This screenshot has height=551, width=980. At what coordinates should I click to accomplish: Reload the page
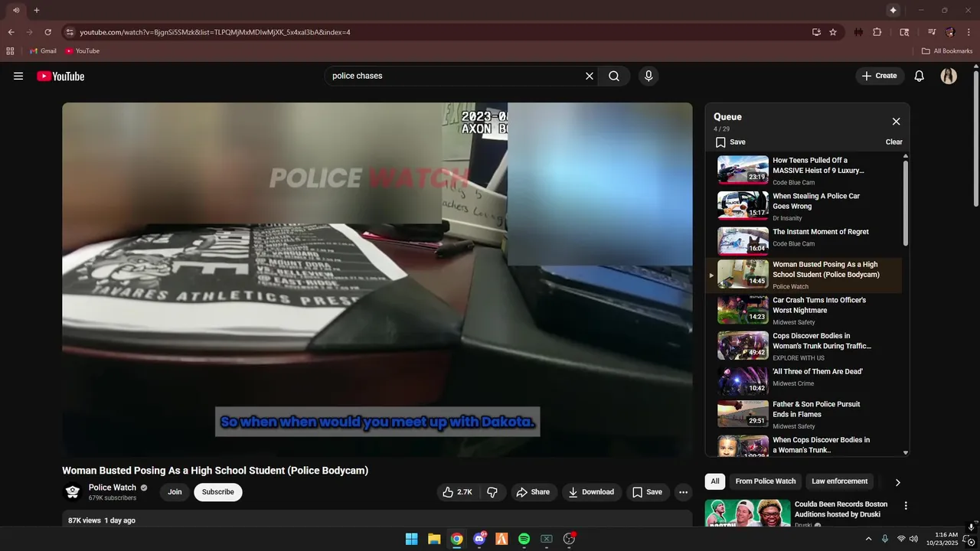click(47, 32)
